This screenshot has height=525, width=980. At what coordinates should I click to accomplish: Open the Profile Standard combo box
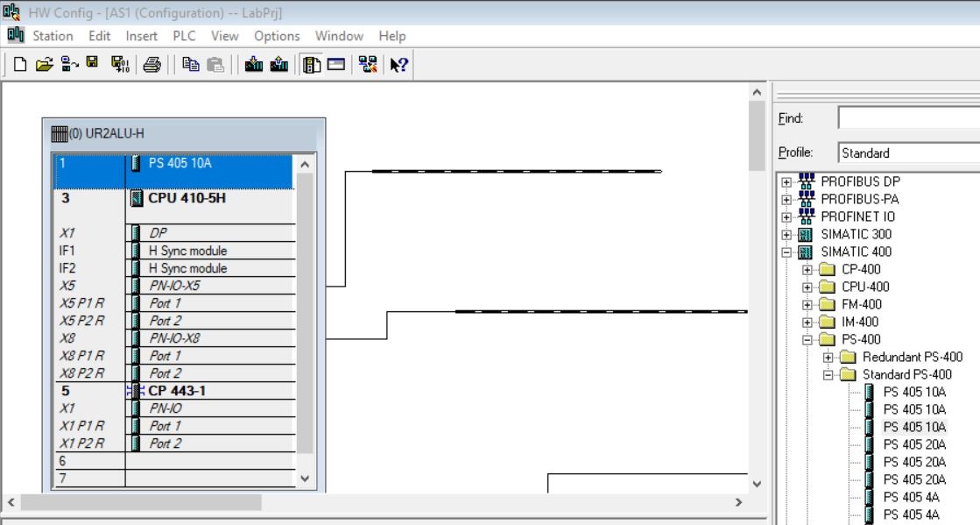coord(909,153)
